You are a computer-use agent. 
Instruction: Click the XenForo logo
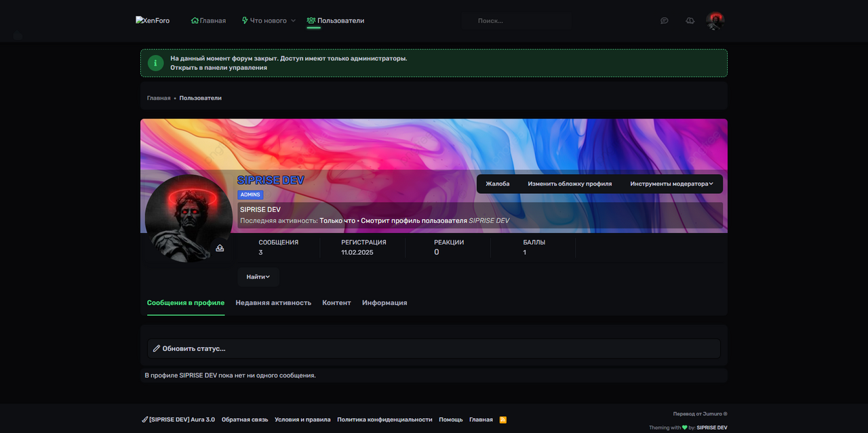153,21
